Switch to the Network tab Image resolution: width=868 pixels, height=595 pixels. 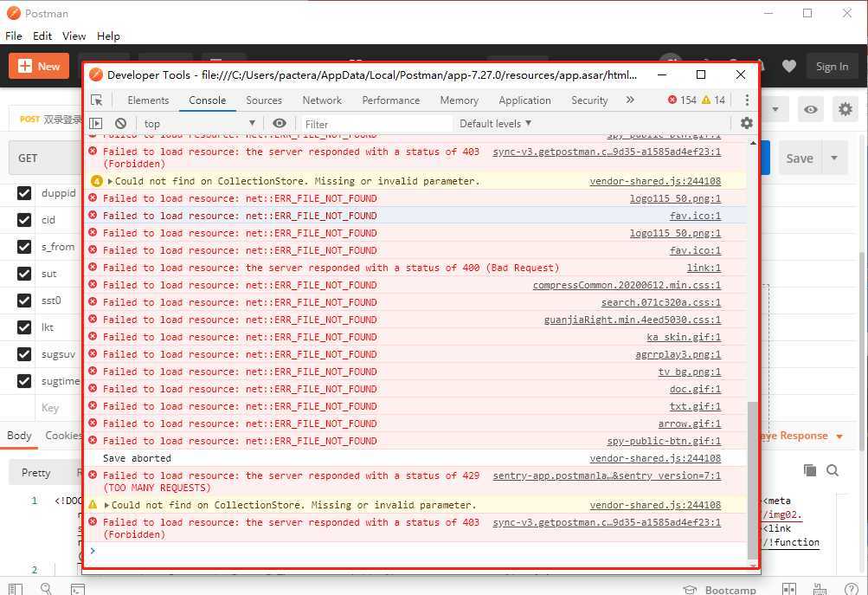tap(322, 100)
